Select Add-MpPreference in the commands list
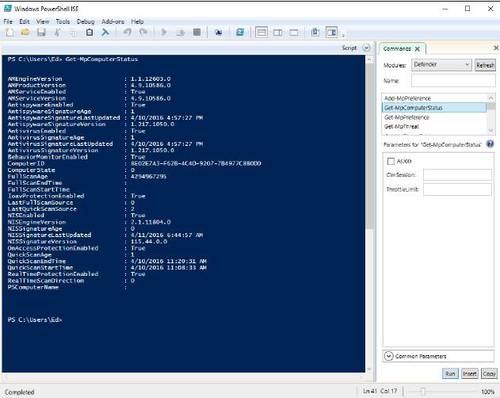The image size is (500, 398). click(407, 98)
